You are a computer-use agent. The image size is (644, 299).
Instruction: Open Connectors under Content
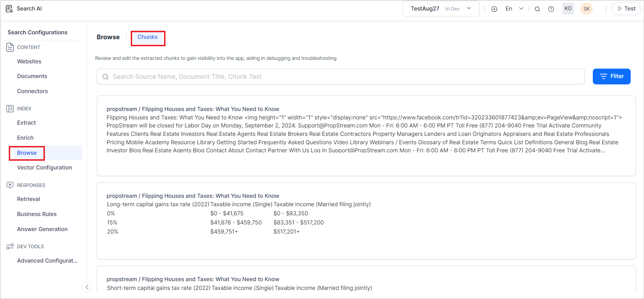click(x=32, y=91)
